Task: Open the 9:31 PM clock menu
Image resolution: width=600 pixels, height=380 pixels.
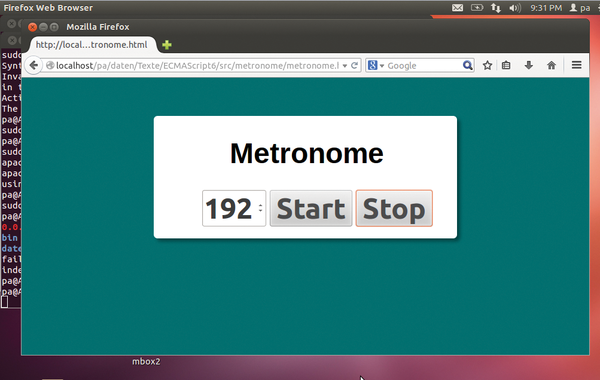Action: 546,8
